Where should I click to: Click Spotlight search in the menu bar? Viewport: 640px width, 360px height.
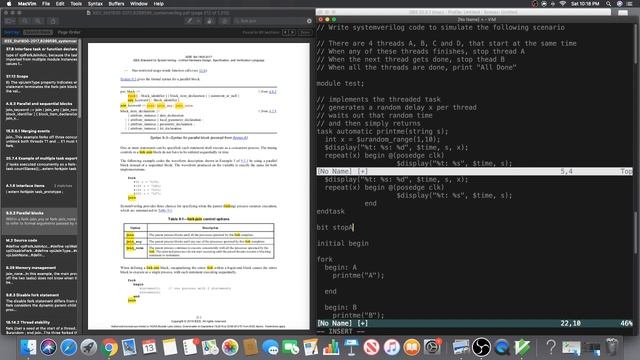608,4
